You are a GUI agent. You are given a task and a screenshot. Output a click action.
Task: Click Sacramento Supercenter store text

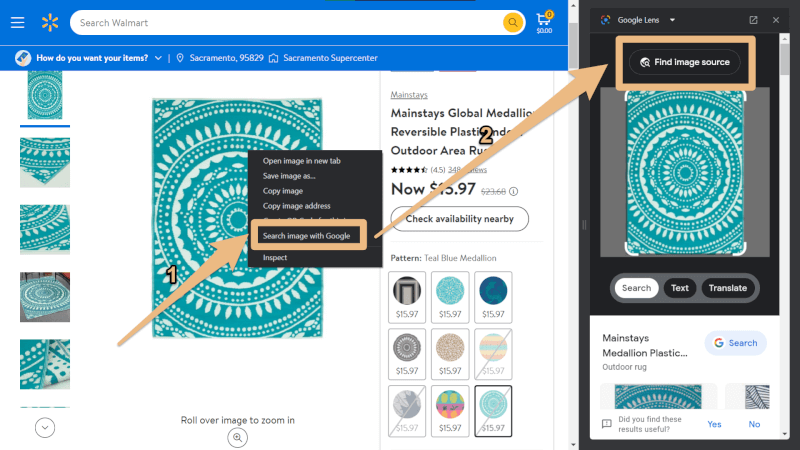[x=330, y=58]
